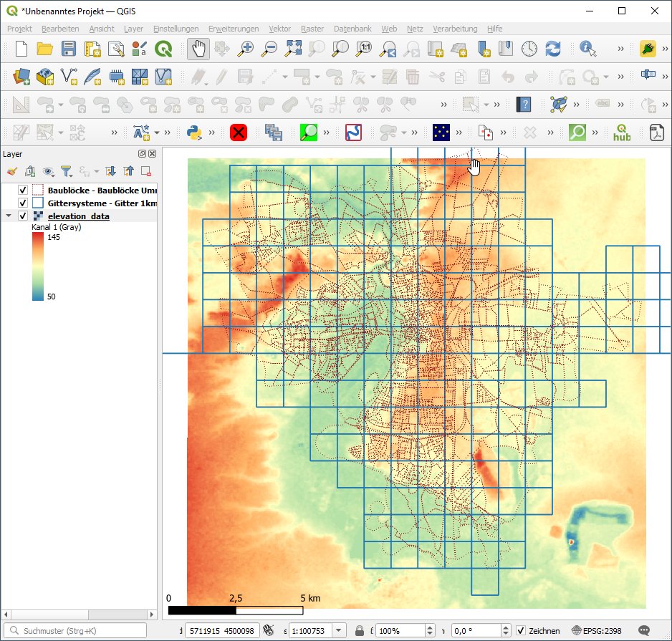The width and height of the screenshot is (672, 641).
Task: Toggle the scale lock icon
Action: (360, 630)
